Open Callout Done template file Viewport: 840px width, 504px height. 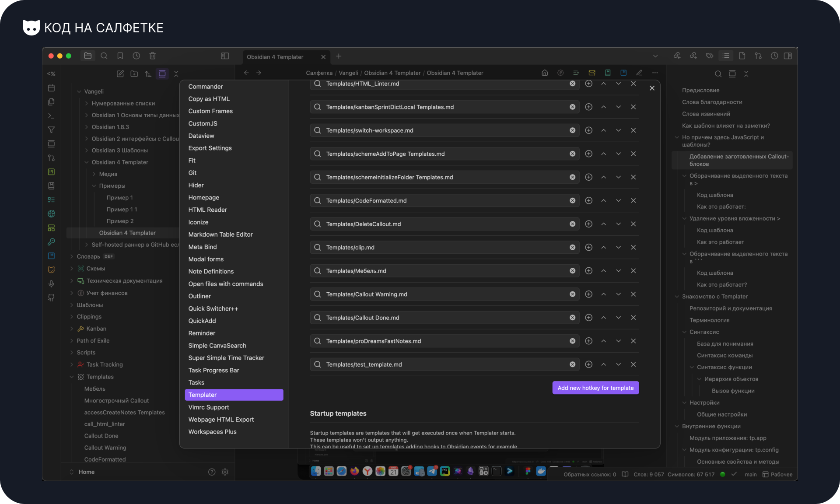(x=101, y=436)
